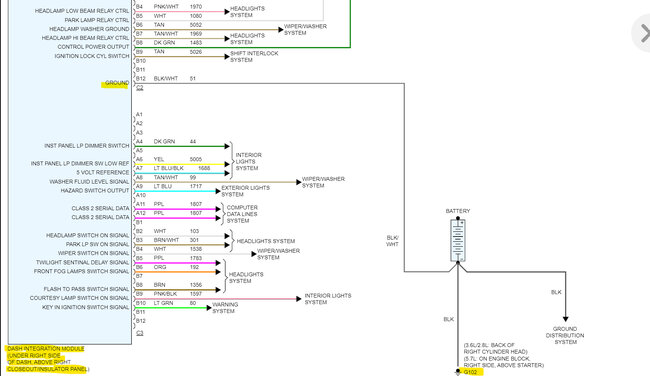Click the PPL 1783 wire label
The width and height of the screenshot is (650, 376).
178,258
